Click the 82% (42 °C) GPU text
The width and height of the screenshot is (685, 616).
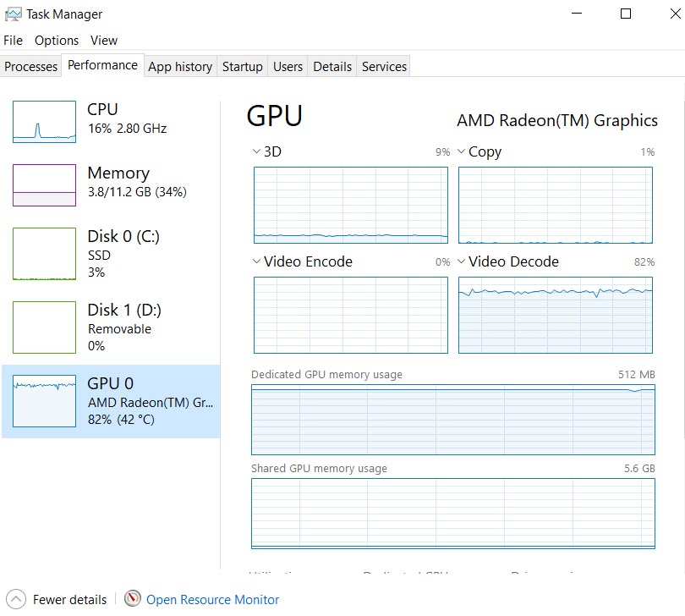pyautogui.click(x=121, y=420)
